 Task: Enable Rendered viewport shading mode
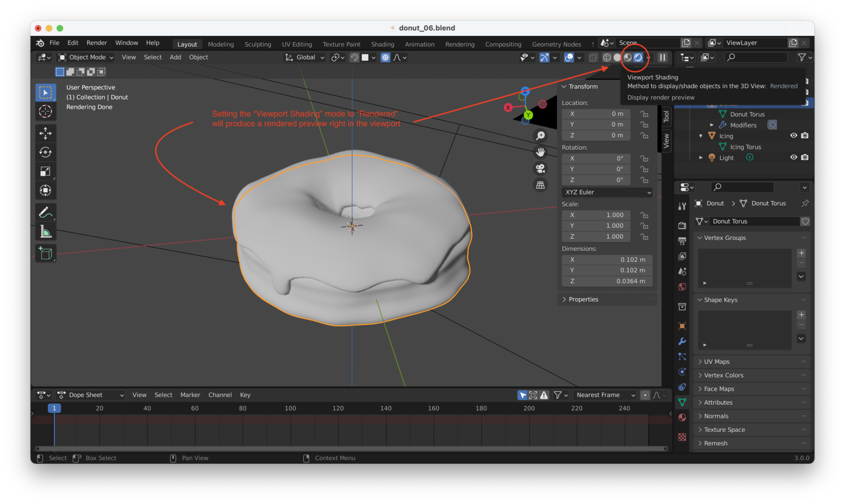coord(638,57)
